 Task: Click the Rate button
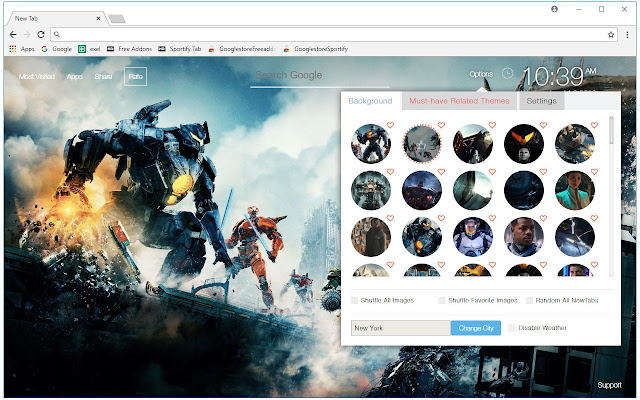[x=136, y=76]
